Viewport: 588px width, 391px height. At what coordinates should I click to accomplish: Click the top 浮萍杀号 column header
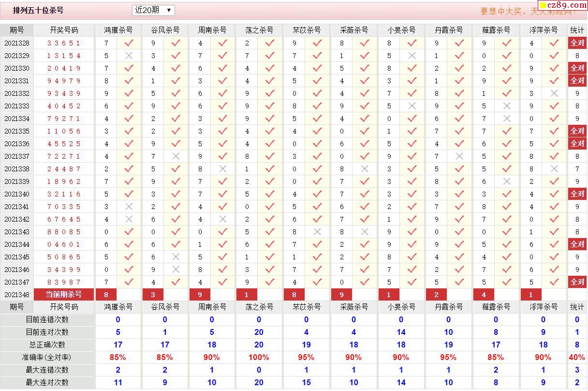coord(544,30)
